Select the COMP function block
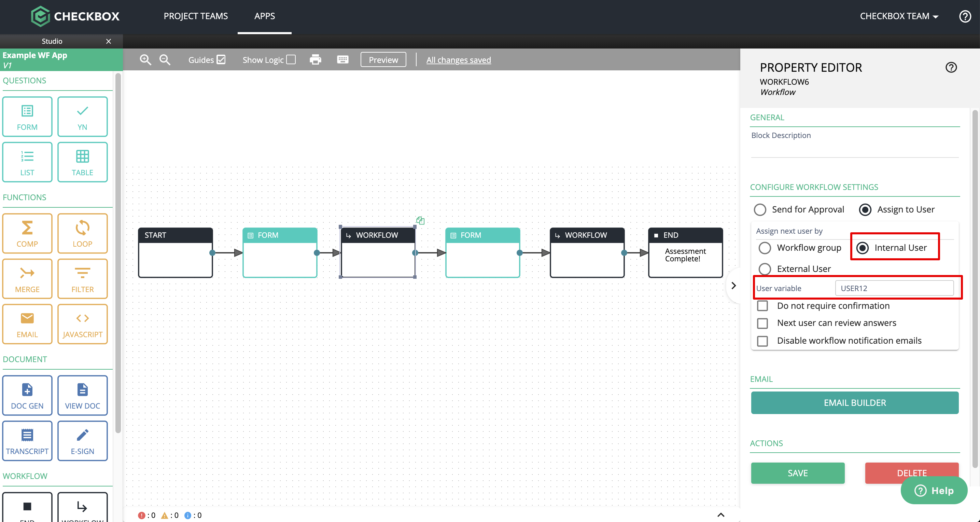The height and width of the screenshot is (522, 980). point(27,233)
